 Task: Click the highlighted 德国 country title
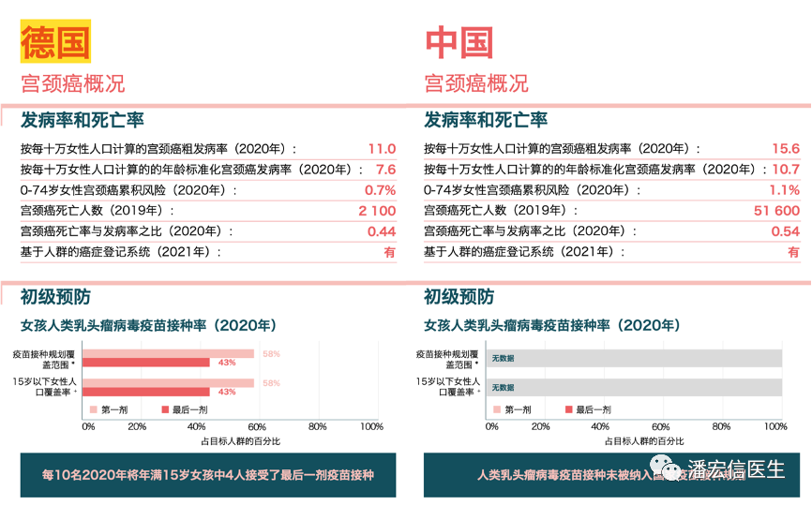55,41
